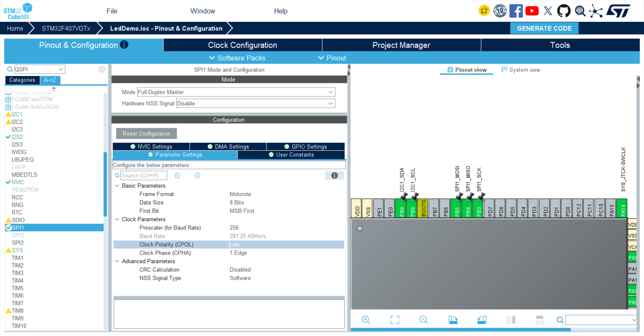Click the globe search icon in header
This screenshot has width=644, height=336.
(x=580, y=11)
